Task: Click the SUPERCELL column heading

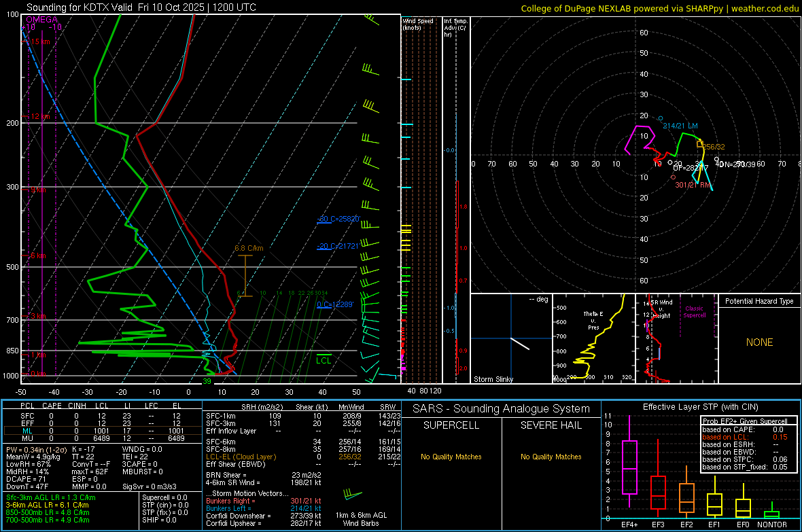Action: pyautogui.click(x=451, y=425)
